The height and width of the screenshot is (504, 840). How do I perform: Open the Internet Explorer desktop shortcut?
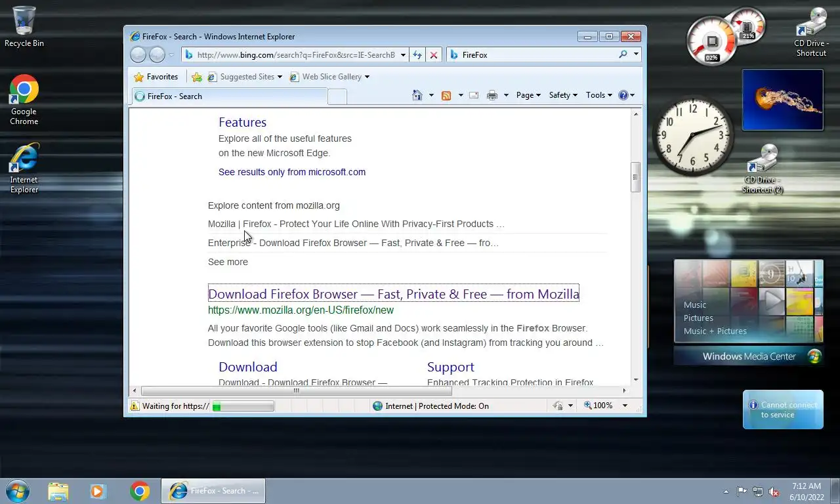(24, 169)
